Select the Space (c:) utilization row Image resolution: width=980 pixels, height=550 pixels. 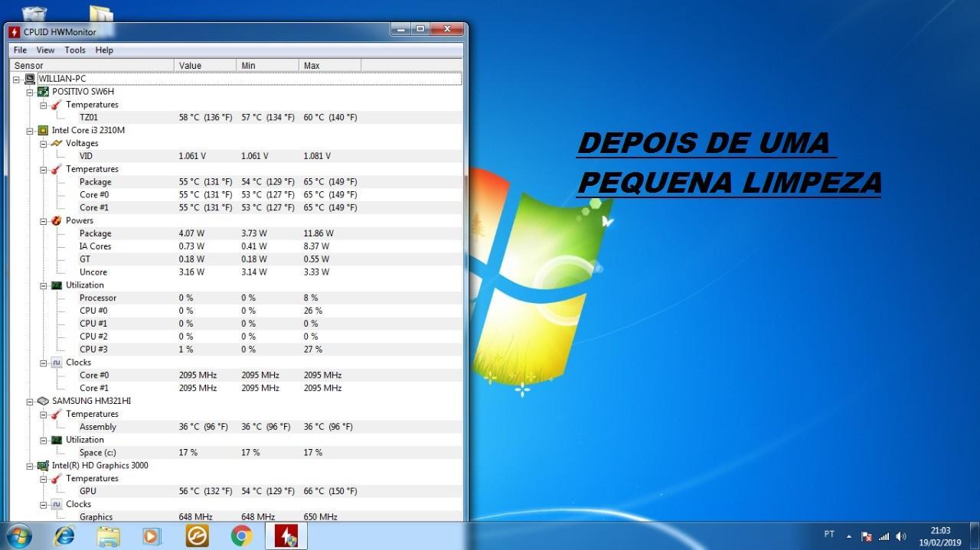(236, 452)
